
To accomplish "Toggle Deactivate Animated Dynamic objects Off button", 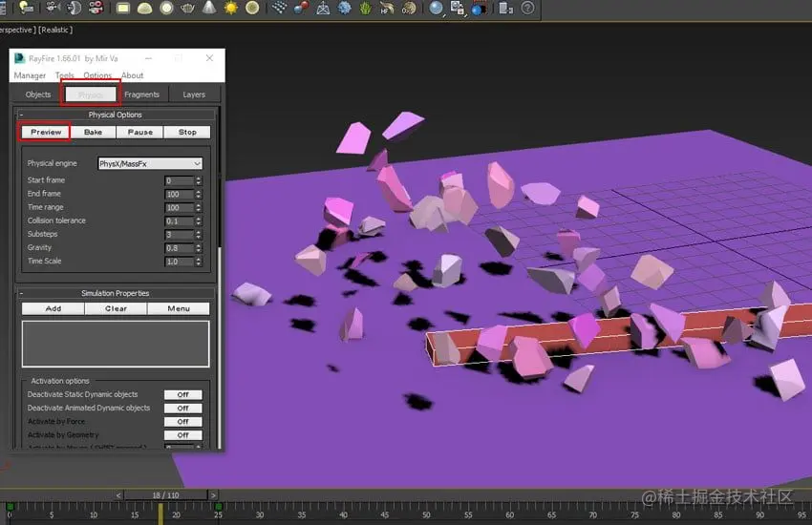I will tap(182, 409).
